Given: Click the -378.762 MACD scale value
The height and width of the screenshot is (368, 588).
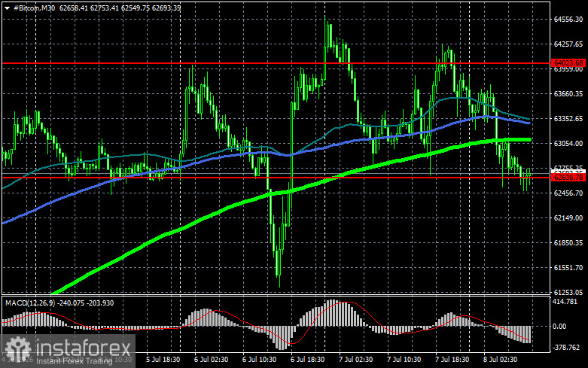Looking at the screenshot, I should click(566, 348).
